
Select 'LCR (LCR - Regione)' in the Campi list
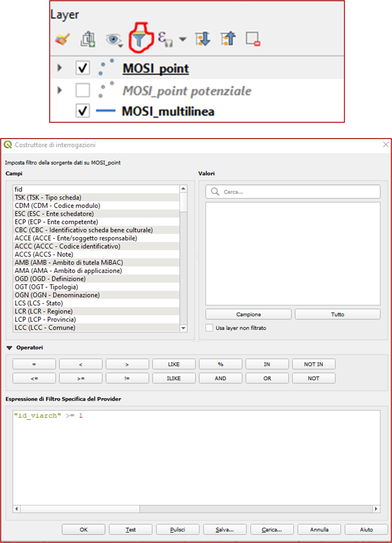[x=44, y=311]
